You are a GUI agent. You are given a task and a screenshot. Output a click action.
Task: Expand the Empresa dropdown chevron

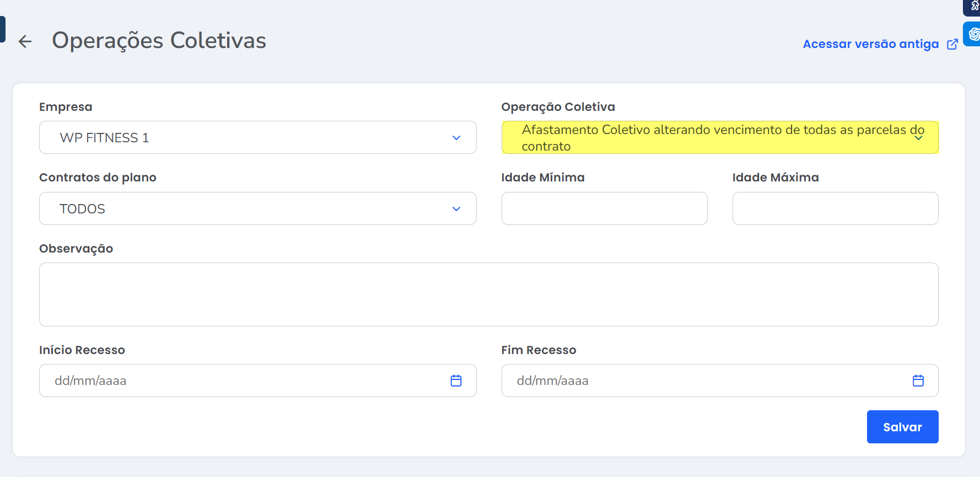pos(456,138)
